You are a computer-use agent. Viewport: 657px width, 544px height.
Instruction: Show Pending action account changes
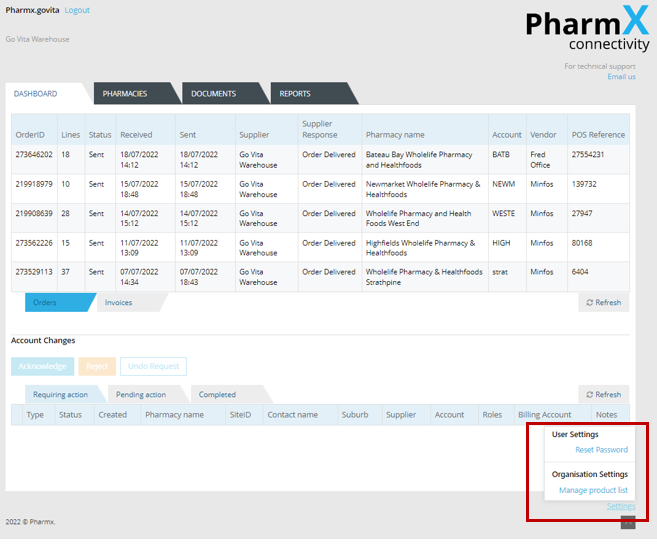(141, 394)
